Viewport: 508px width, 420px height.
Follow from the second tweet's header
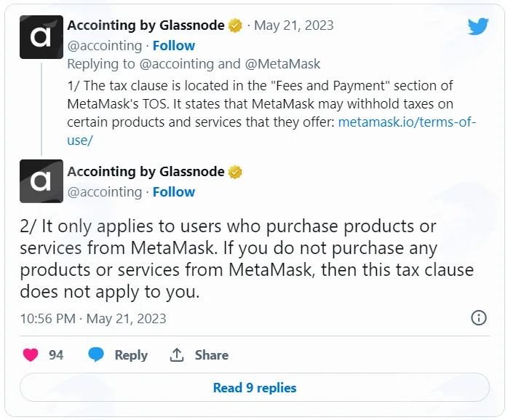(x=174, y=192)
